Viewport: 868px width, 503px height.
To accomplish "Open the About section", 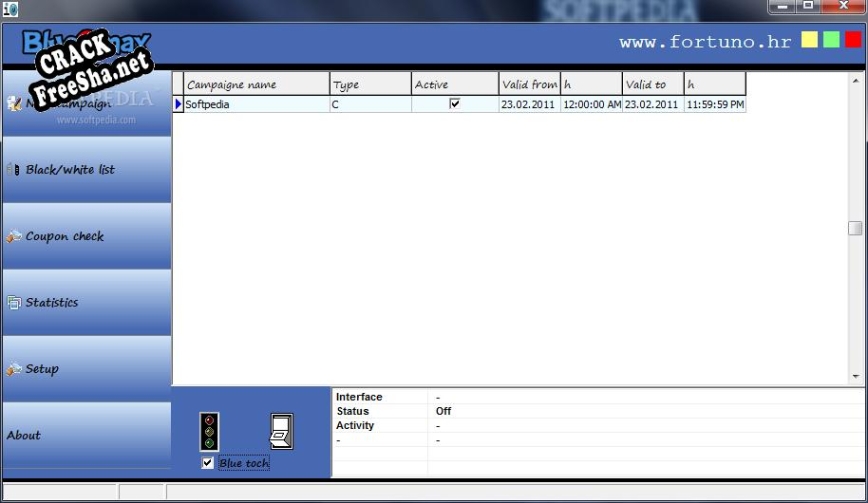I will (x=24, y=435).
